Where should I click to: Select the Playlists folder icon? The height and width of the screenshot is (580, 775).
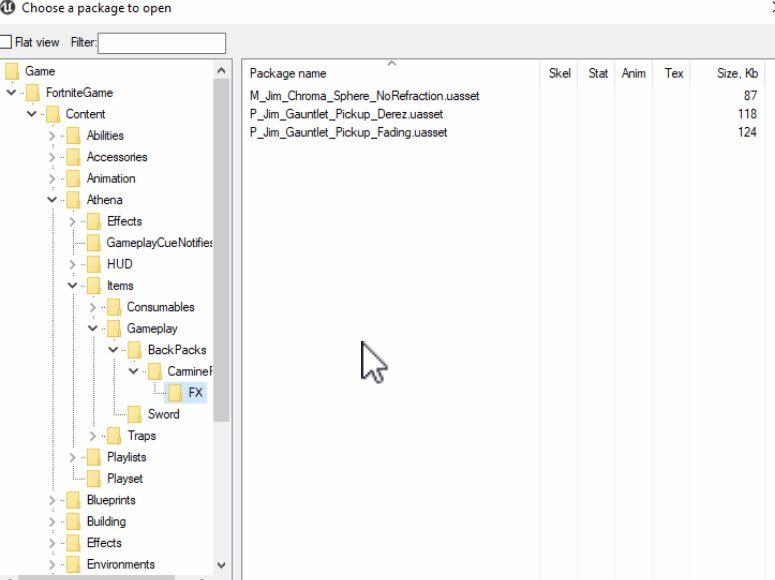point(93,457)
